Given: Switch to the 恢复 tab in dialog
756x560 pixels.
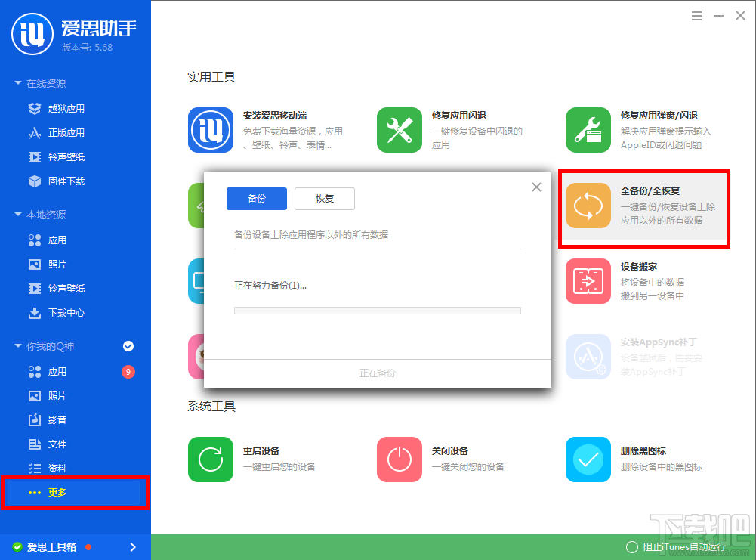Looking at the screenshot, I should [324, 198].
